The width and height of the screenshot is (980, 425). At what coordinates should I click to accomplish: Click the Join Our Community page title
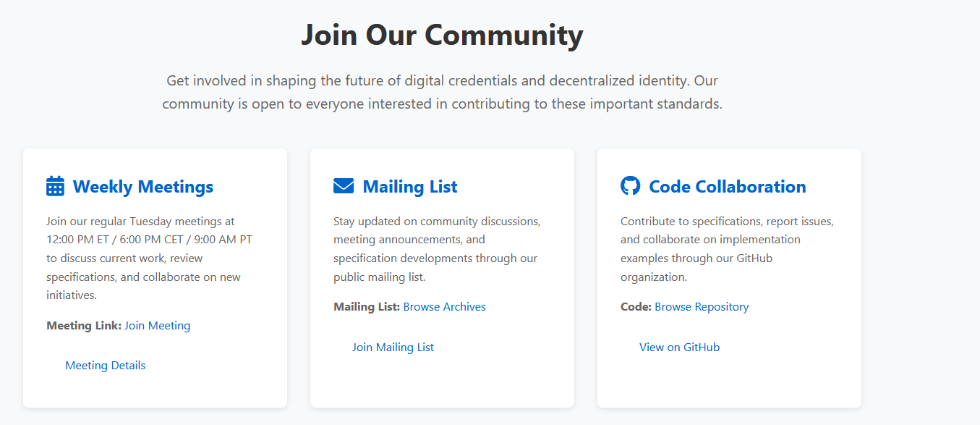tap(442, 35)
